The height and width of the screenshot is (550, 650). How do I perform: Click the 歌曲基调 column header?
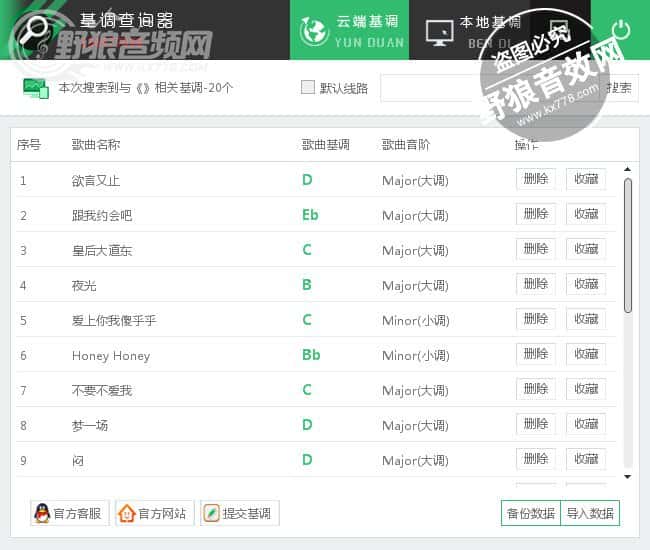tap(325, 145)
